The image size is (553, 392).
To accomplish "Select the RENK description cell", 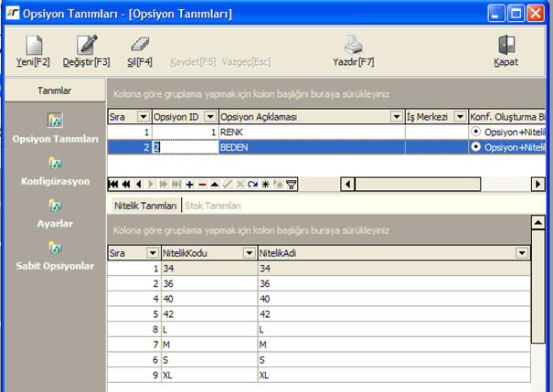I will [312, 132].
